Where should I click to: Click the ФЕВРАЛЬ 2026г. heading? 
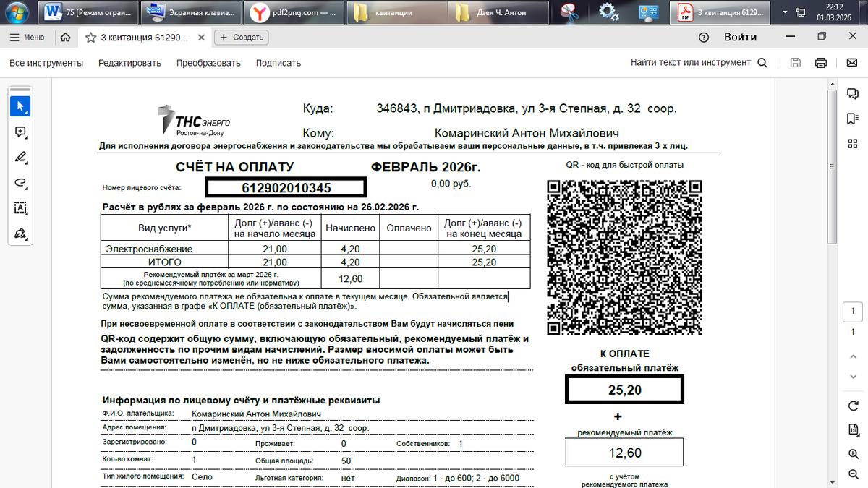[425, 168]
